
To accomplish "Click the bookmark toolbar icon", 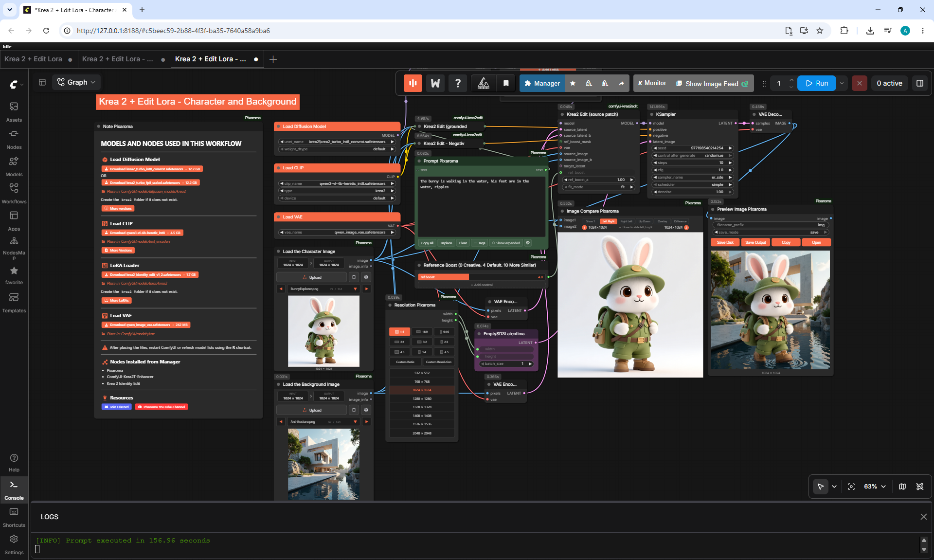I will 506,83.
